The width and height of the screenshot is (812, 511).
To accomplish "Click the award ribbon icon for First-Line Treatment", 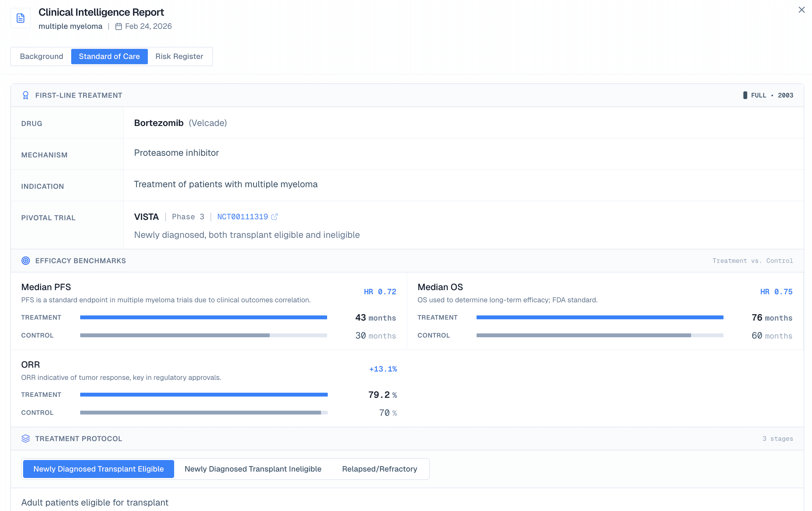I will 26,96.
